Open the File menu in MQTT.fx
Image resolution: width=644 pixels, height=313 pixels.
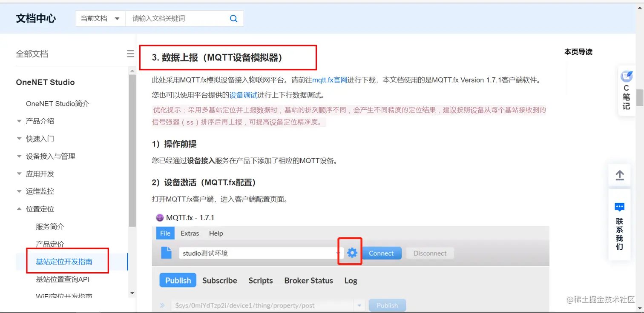point(165,233)
